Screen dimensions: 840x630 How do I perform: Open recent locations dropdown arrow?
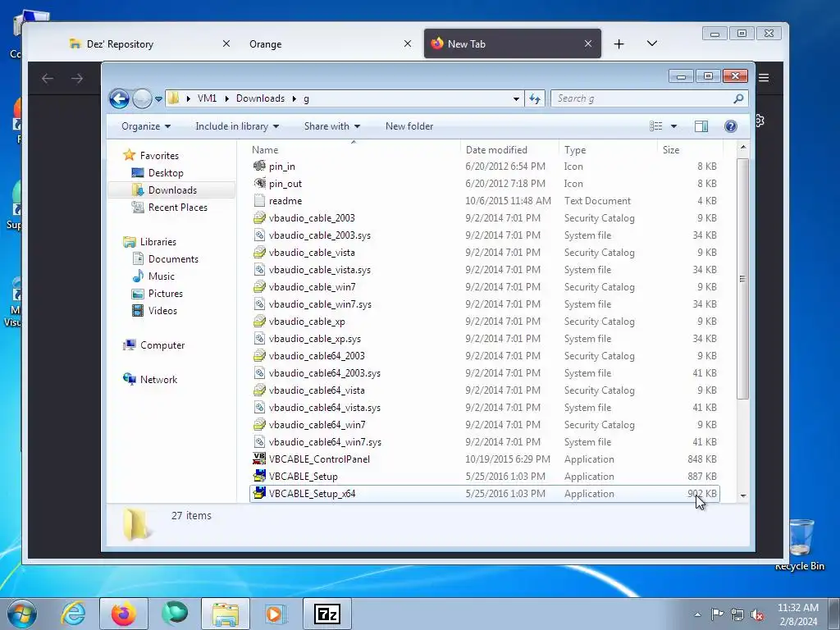(x=158, y=99)
